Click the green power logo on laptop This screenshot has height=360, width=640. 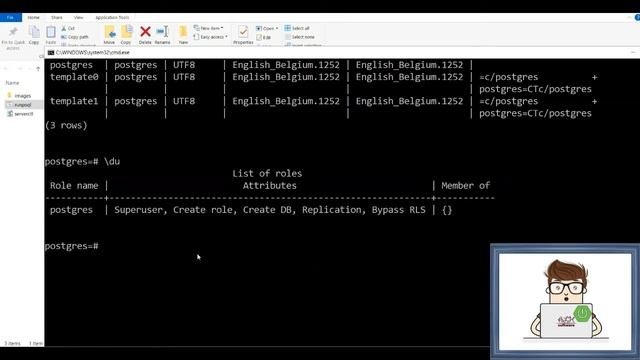pos(582,313)
